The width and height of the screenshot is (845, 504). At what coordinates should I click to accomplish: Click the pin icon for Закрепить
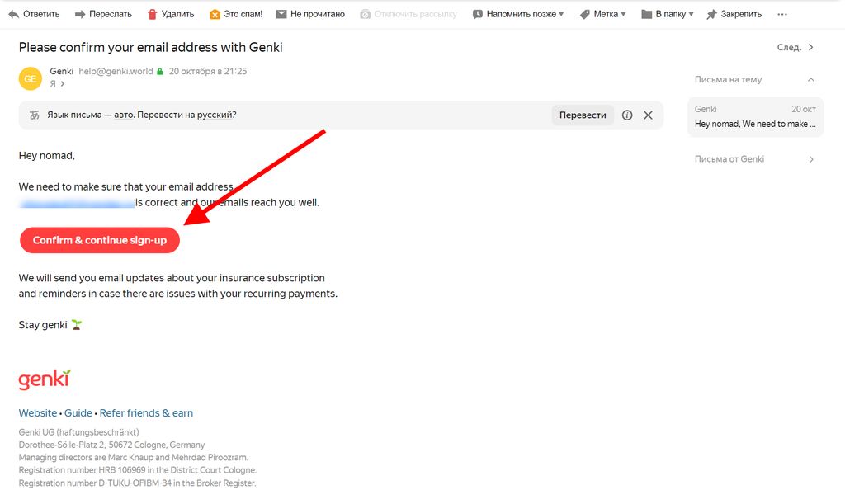coord(712,14)
